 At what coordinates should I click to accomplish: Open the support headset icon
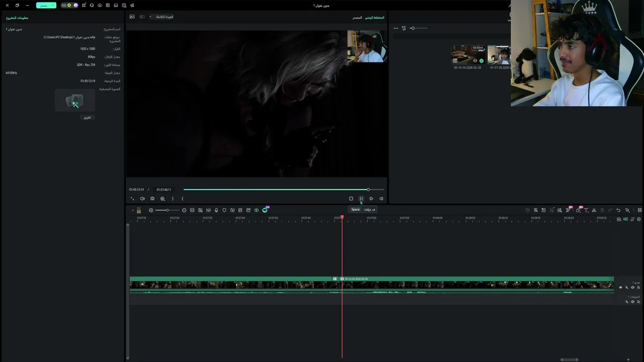[x=92, y=5]
